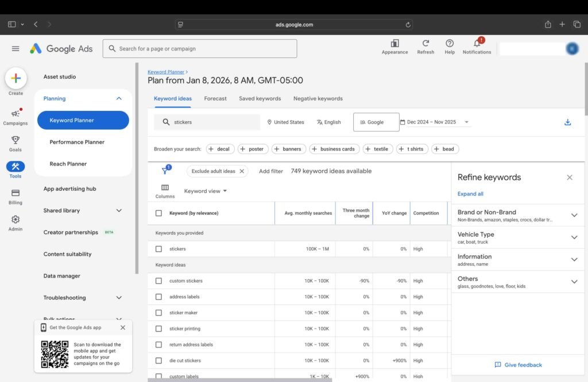The width and height of the screenshot is (588, 382).
Task: Check the box for custom stickers
Action: [x=159, y=281]
